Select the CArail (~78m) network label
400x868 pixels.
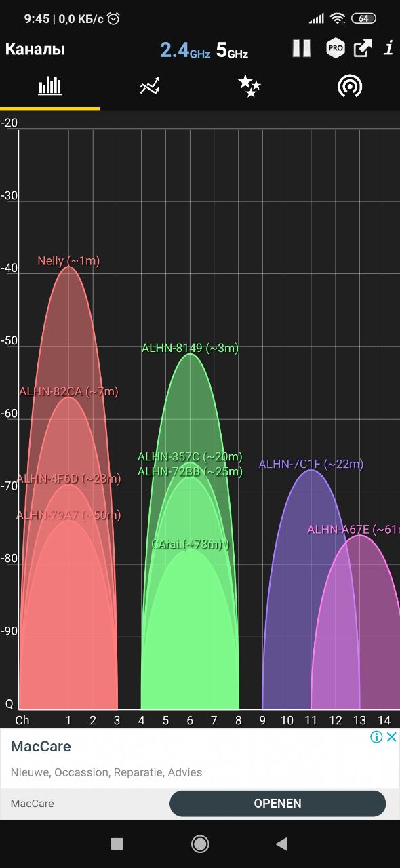[x=190, y=544]
